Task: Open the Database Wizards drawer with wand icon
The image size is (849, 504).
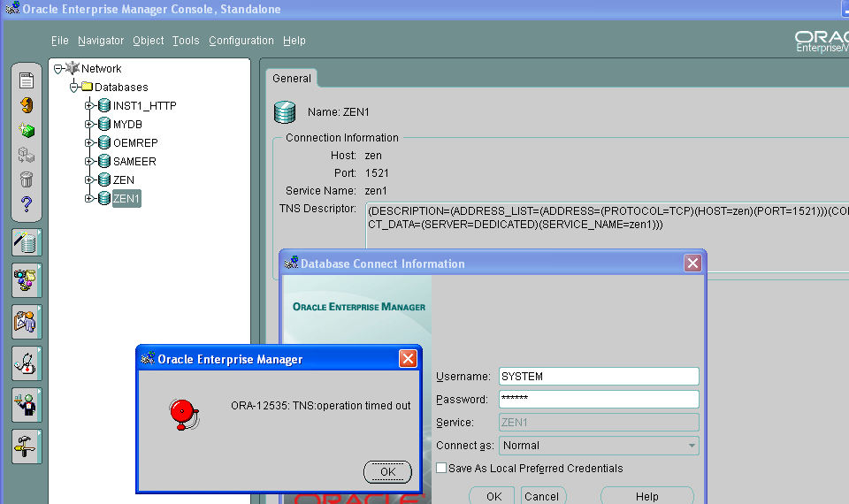Action: tap(27, 242)
